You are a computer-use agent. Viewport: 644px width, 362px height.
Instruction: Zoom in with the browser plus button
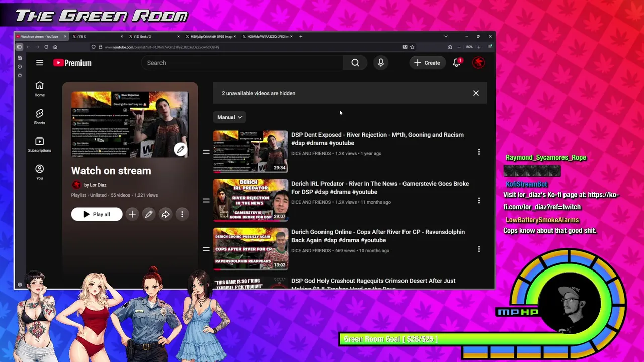coord(478,47)
